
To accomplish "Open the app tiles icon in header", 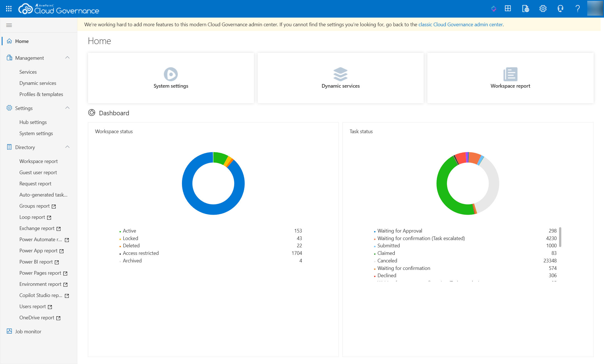I will (x=508, y=9).
